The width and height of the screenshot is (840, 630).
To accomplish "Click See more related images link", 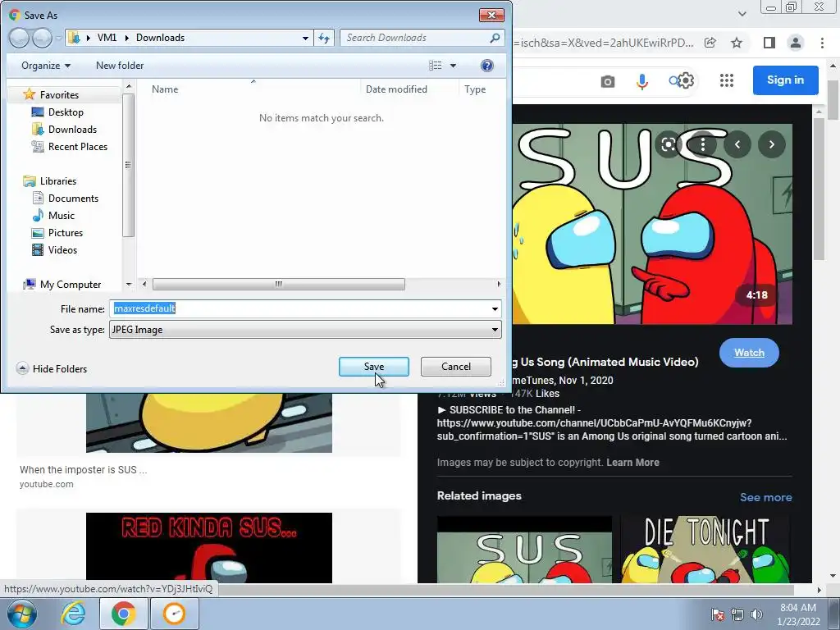I will click(765, 497).
